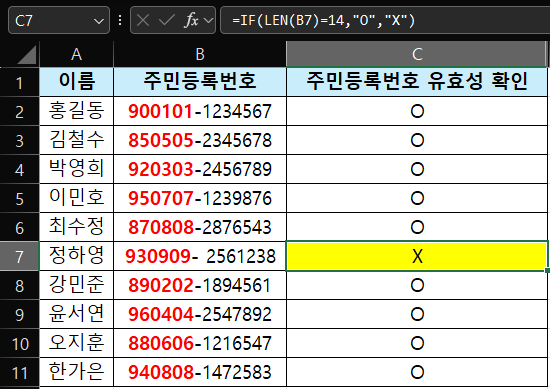Select the O result for 한가은

(417, 372)
